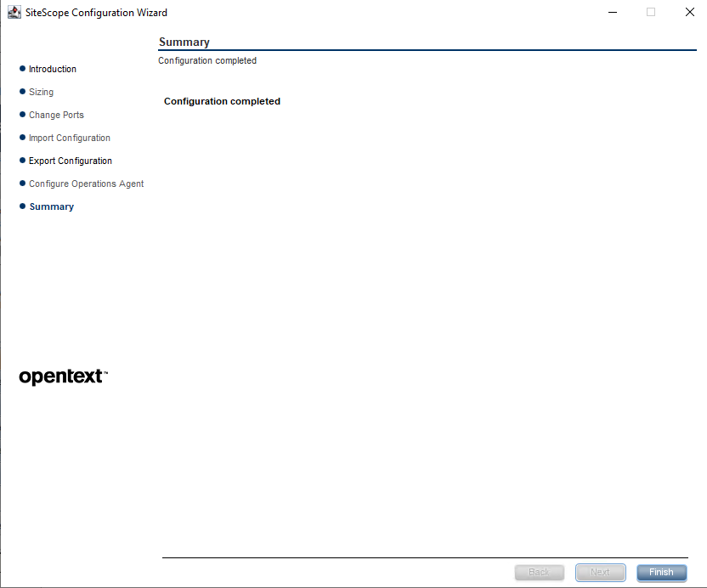
Task: Click the disabled Next button
Action: pos(600,572)
